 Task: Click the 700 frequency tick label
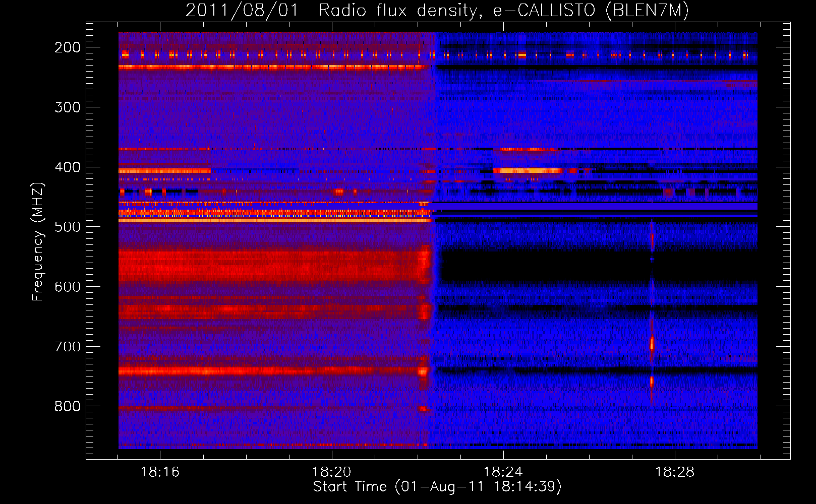68,347
